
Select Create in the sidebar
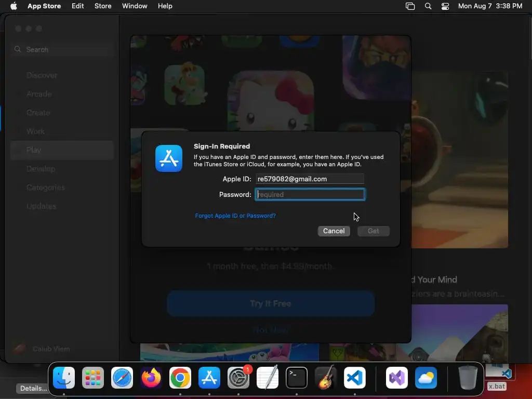pos(62,113)
